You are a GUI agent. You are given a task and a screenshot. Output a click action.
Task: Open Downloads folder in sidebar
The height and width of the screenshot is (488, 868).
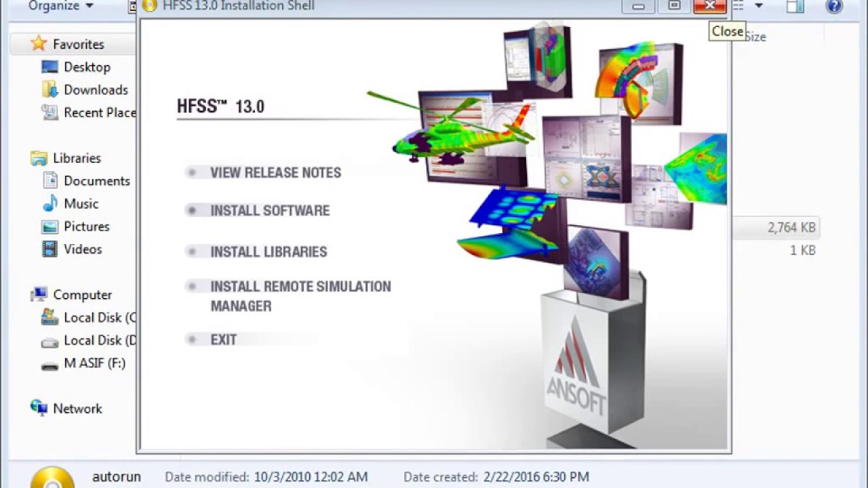[x=96, y=90]
